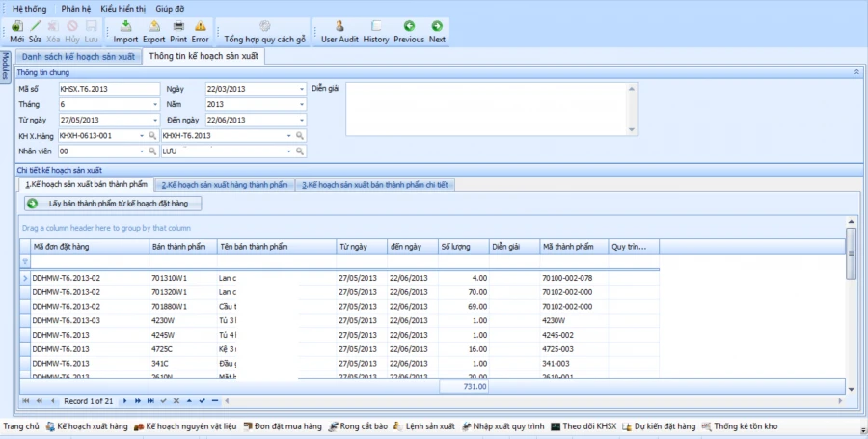
Task: Open Nhập xuất quy trình module
Action: point(503,426)
